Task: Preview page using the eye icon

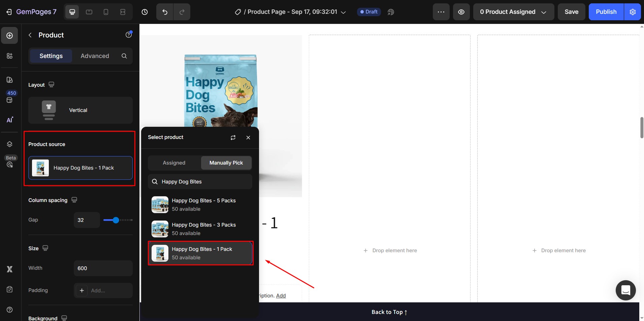Action: (x=461, y=12)
